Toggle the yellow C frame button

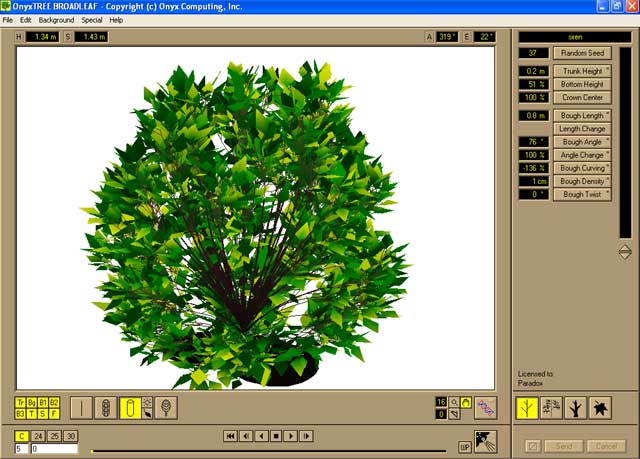[22, 436]
